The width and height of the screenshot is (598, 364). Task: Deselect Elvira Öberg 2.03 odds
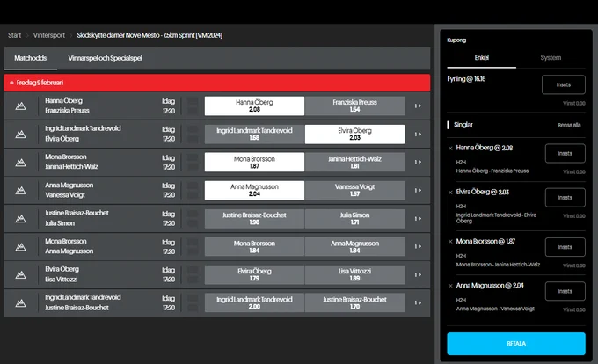pos(354,135)
